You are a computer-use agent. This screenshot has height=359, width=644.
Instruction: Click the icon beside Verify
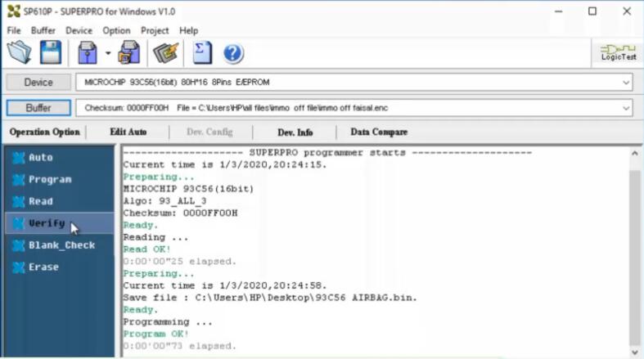[x=19, y=223]
